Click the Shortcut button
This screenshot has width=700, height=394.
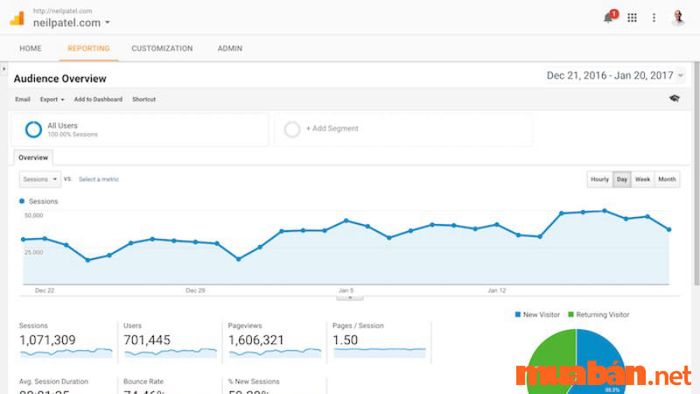[144, 100]
